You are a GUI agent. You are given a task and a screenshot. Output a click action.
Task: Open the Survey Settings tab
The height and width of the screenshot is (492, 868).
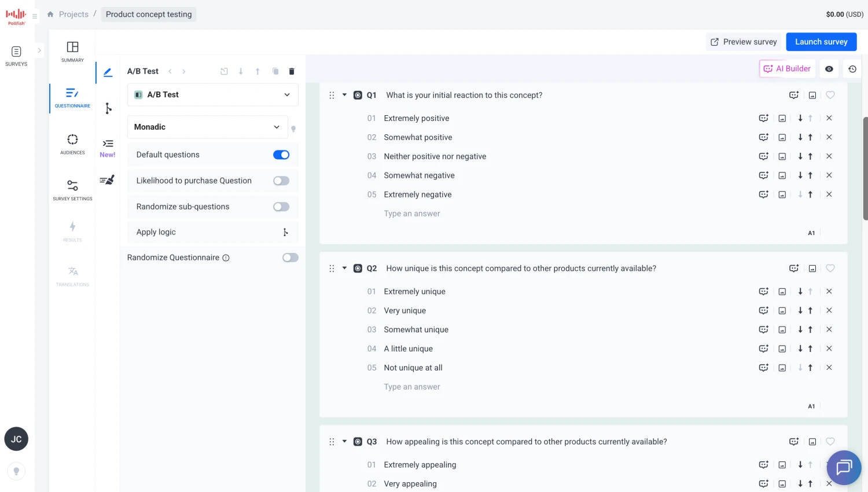pyautogui.click(x=72, y=190)
